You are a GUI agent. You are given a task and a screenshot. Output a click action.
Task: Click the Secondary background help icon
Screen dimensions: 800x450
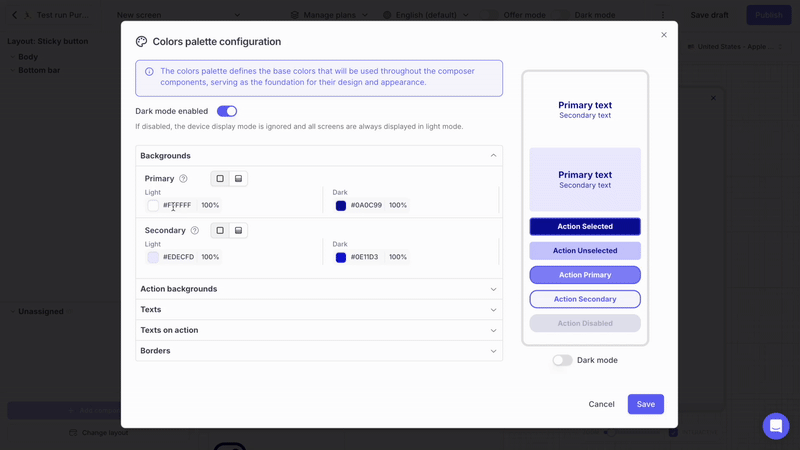[194, 231]
